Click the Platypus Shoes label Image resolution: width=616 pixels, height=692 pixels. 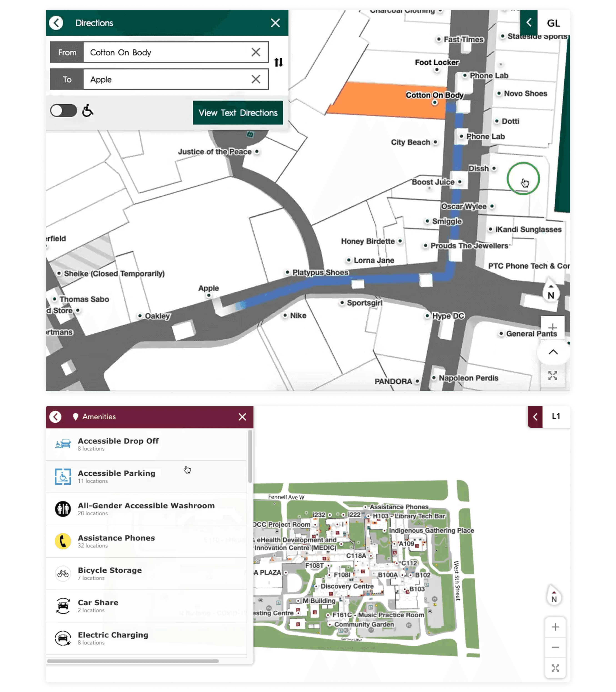click(x=320, y=273)
